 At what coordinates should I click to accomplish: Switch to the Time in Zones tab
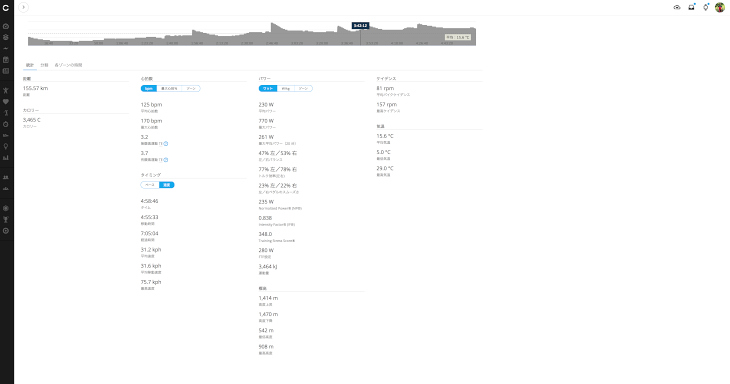tap(68, 65)
